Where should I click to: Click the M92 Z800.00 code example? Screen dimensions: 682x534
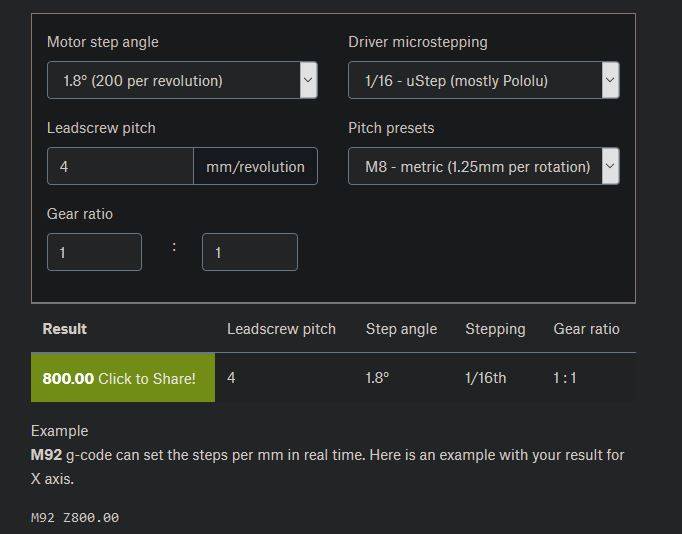pyautogui.click(x=75, y=517)
